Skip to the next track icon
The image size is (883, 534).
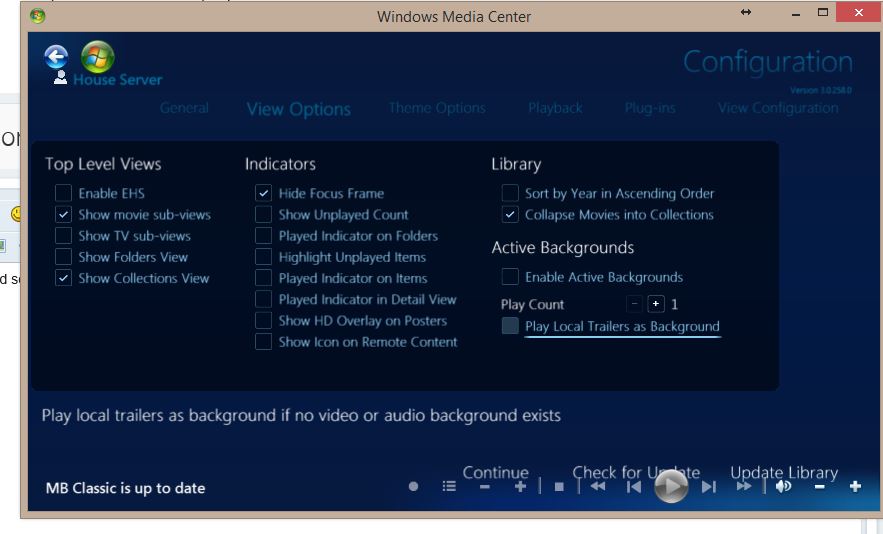(709, 487)
